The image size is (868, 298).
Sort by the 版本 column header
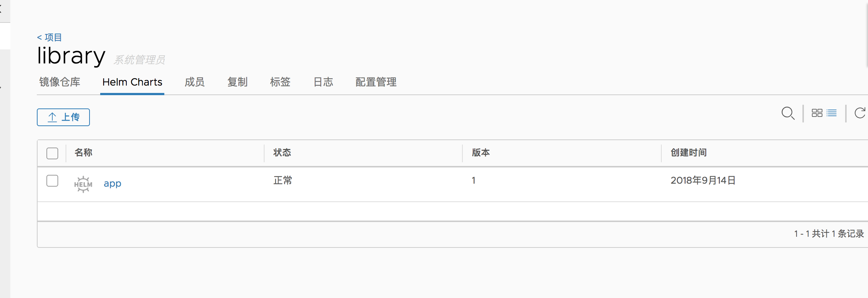coord(481,153)
